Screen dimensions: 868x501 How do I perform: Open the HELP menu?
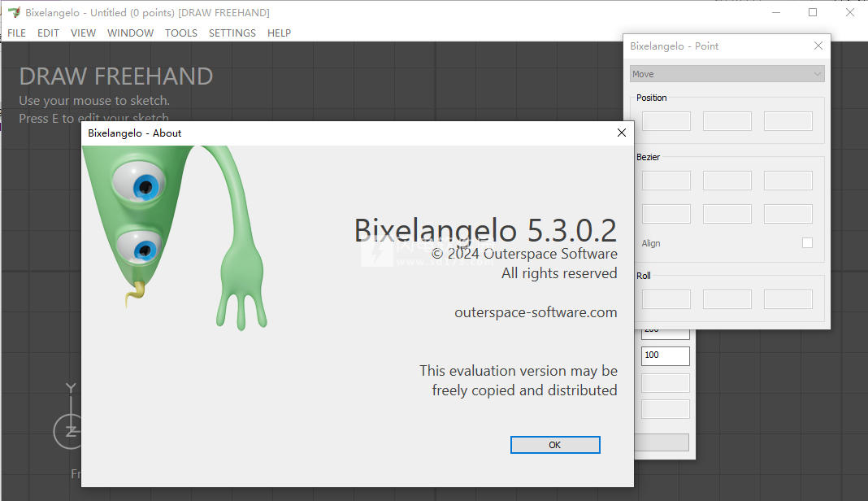coord(279,33)
